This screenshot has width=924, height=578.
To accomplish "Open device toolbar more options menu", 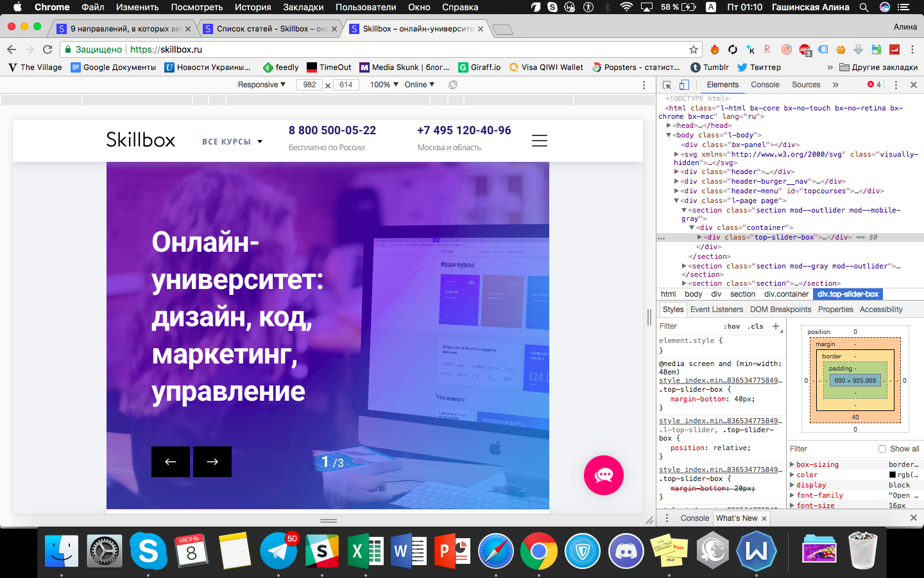I will [644, 85].
